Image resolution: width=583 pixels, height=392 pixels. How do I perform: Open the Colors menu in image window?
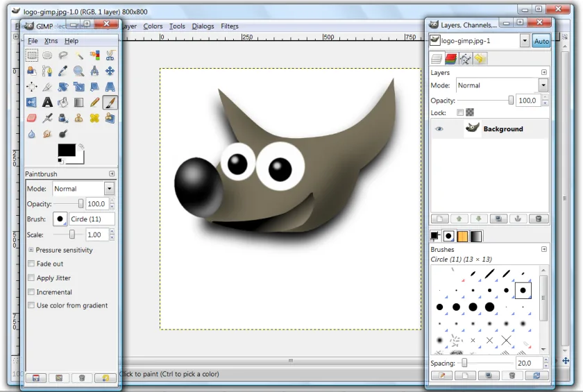pyautogui.click(x=153, y=26)
